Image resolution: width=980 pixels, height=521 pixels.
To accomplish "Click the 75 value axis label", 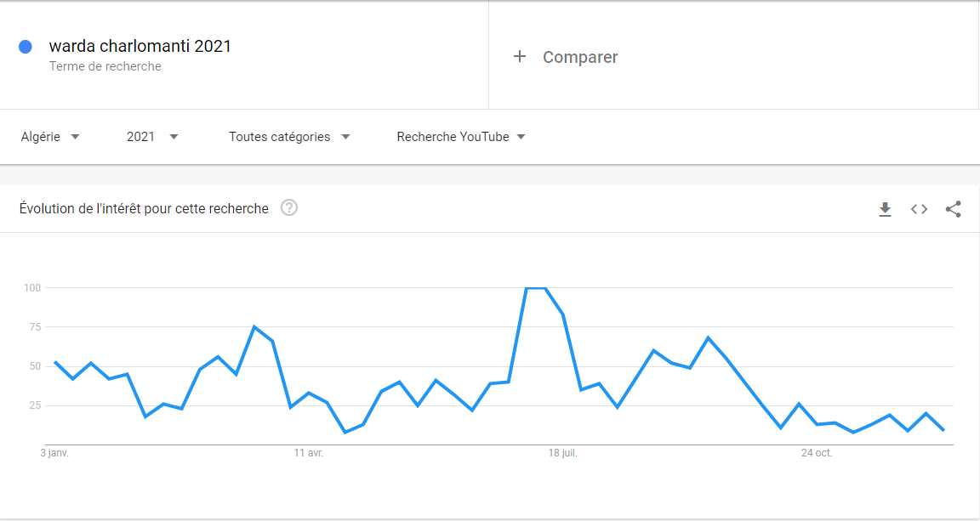I will pyautogui.click(x=32, y=327).
